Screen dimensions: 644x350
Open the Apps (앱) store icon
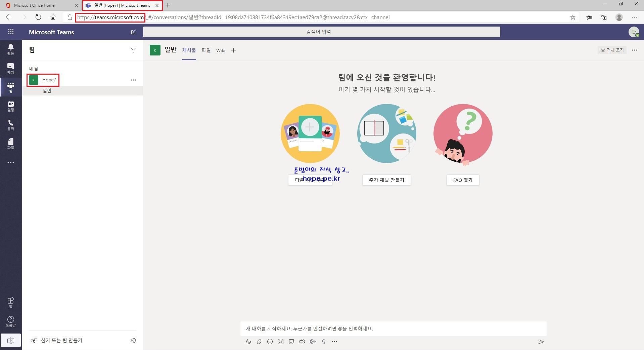pyautogui.click(x=11, y=303)
